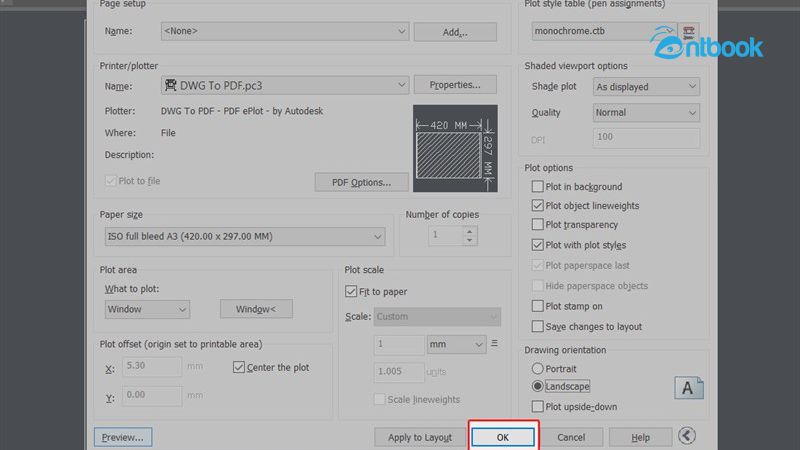
Task: Click the scale lock equals icon
Action: tap(494, 344)
